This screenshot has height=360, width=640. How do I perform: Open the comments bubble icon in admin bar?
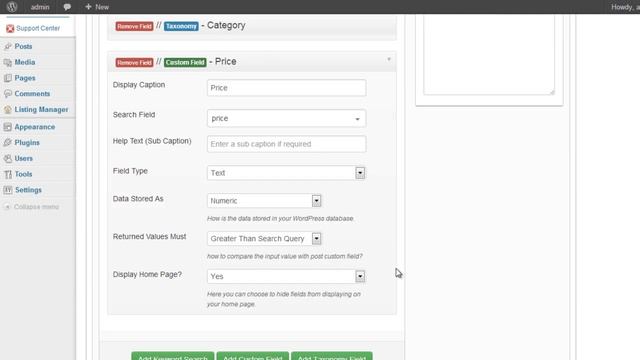pyautogui.click(x=67, y=7)
